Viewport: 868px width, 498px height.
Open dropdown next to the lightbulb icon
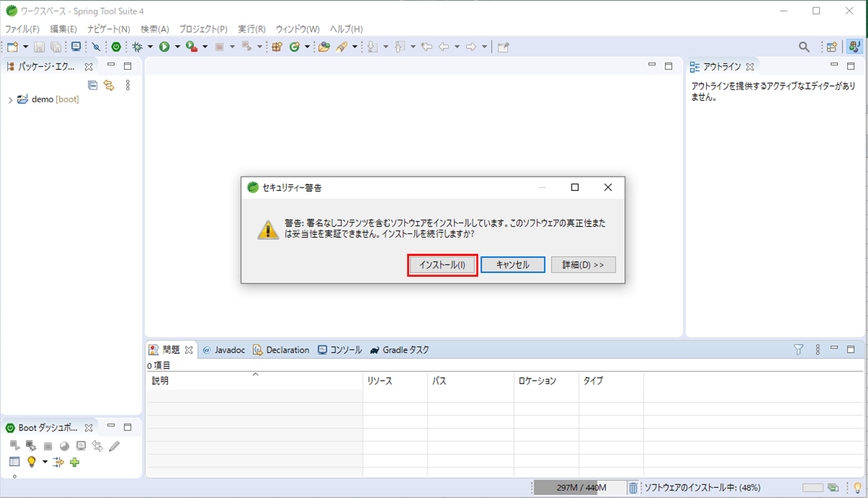pyautogui.click(x=45, y=462)
